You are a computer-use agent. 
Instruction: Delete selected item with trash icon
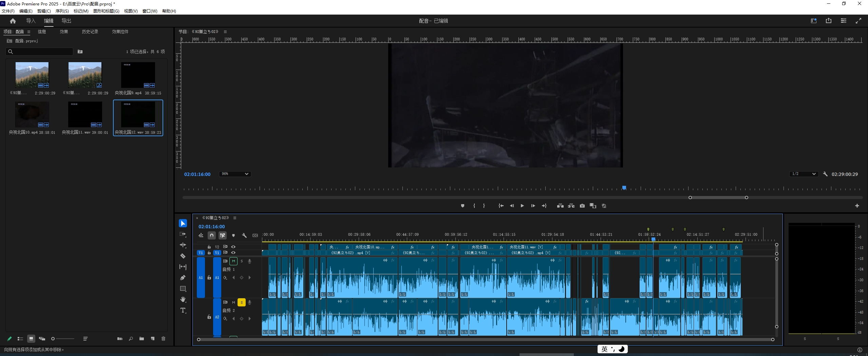click(x=163, y=339)
